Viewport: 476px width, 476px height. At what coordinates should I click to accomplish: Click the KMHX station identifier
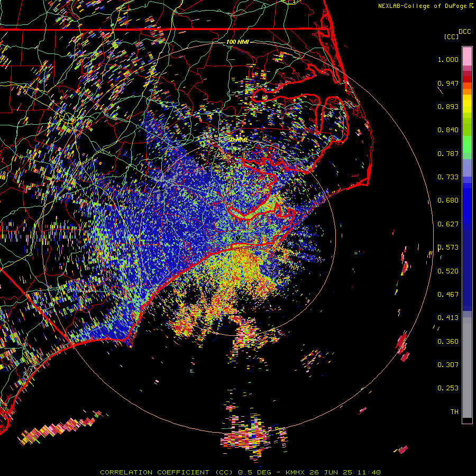pos(295,472)
